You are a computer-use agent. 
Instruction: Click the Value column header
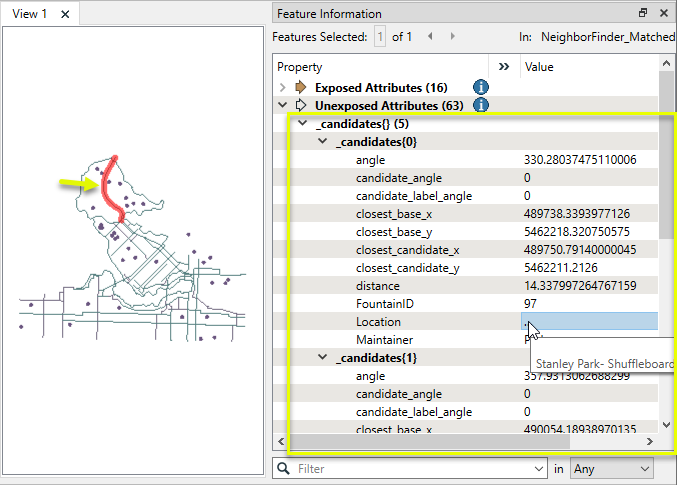point(539,67)
